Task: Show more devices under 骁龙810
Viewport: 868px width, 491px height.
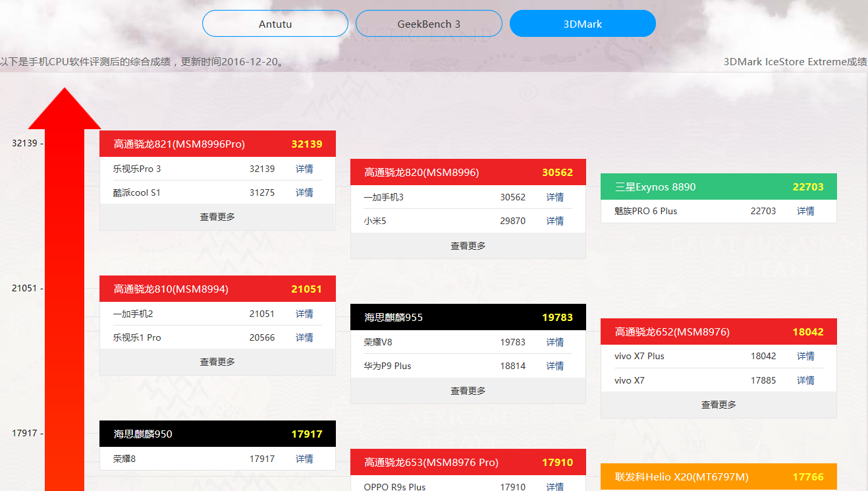Action: point(217,362)
